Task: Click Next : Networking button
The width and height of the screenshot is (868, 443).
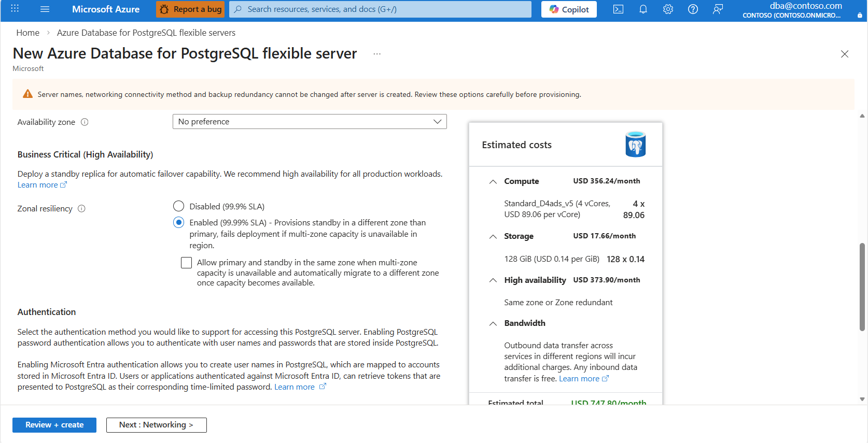Action: 156,425
